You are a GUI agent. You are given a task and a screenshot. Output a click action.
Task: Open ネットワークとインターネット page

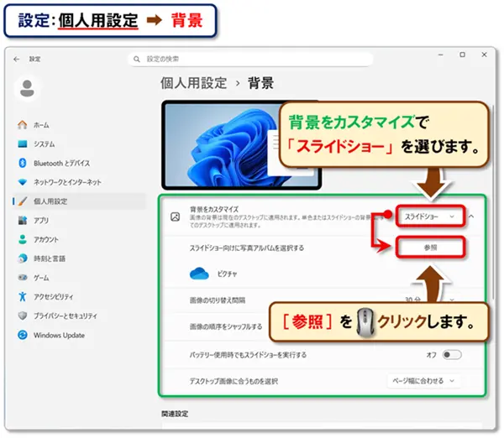tap(78, 182)
